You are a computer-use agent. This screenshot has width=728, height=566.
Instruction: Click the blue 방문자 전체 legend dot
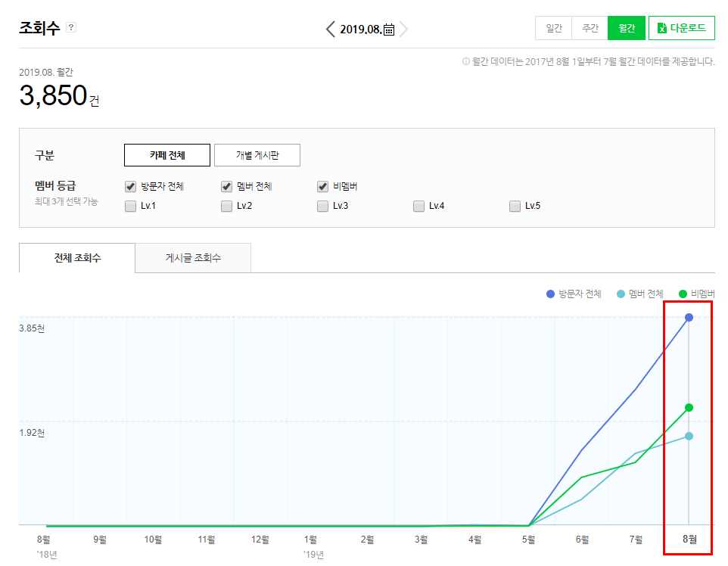pos(551,294)
